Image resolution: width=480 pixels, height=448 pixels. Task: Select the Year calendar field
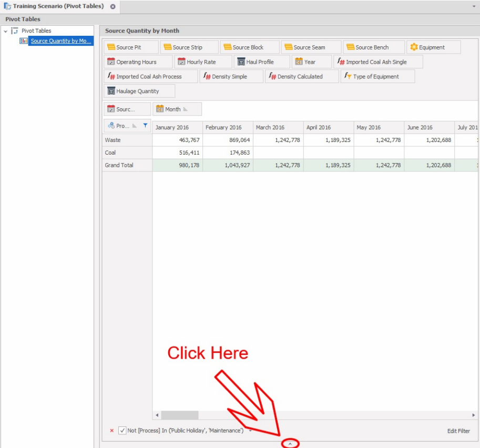(x=311, y=62)
